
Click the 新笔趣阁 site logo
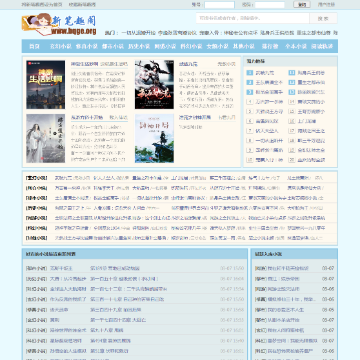[59, 24]
